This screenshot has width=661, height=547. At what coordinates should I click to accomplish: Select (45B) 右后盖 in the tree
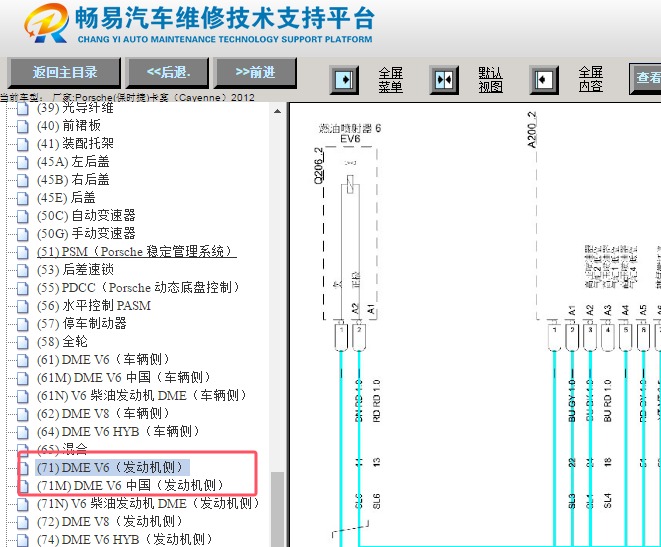tap(73, 180)
